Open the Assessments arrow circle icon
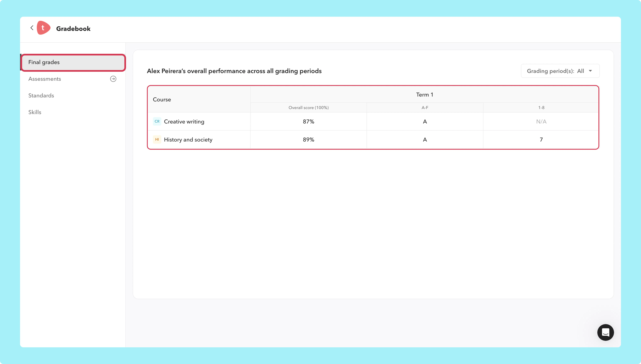 (x=113, y=79)
